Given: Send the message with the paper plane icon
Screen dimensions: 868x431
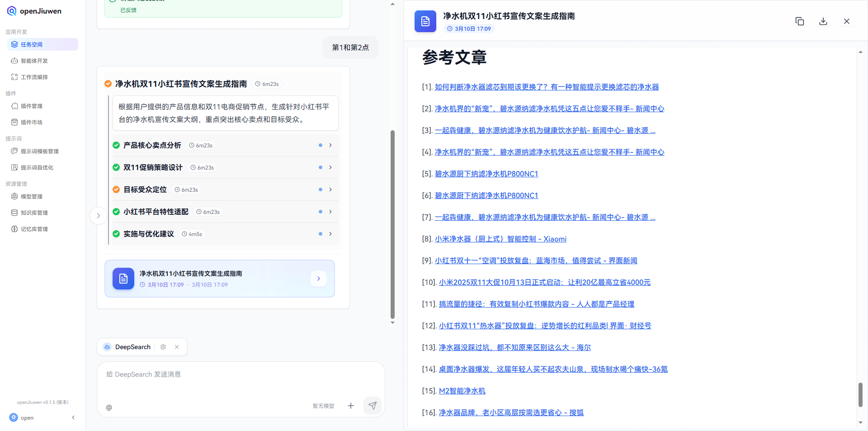Looking at the screenshot, I should [x=372, y=406].
